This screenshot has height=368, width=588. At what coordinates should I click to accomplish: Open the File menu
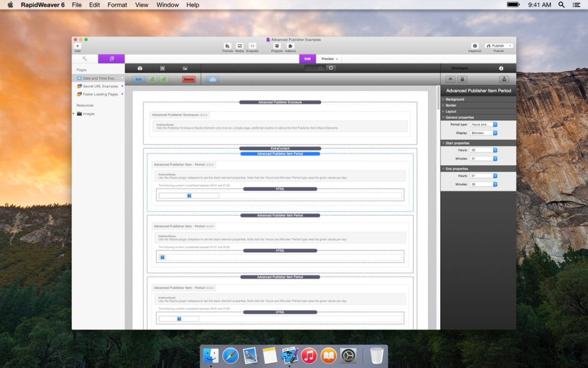(x=77, y=5)
